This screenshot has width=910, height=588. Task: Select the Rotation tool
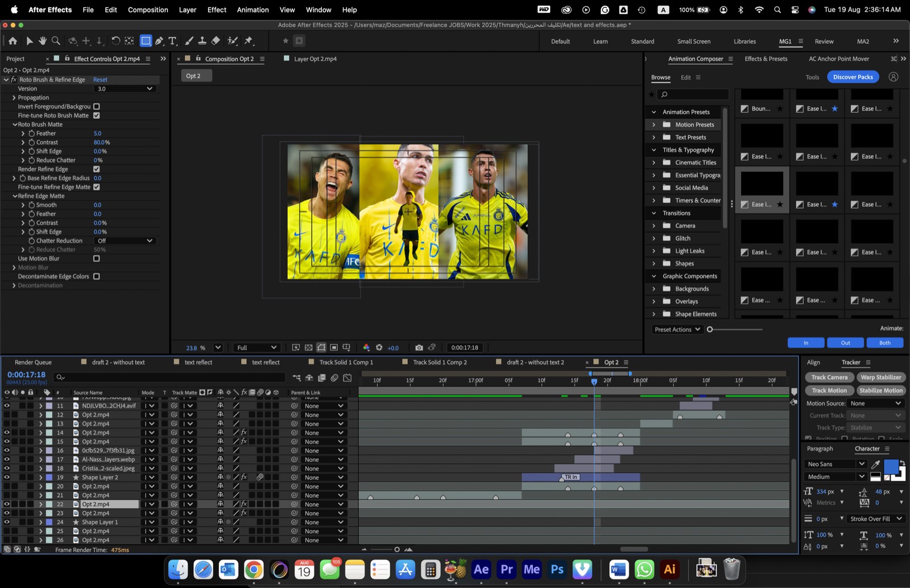[115, 41]
